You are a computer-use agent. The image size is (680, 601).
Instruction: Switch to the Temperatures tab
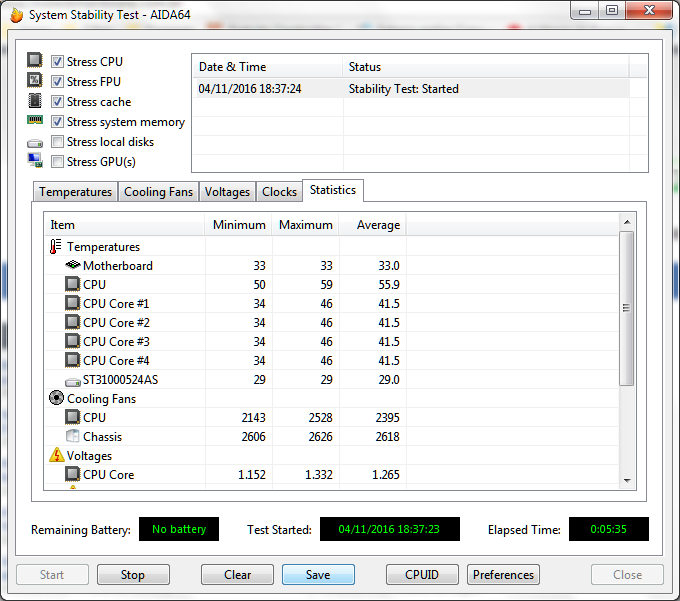pos(75,192)
